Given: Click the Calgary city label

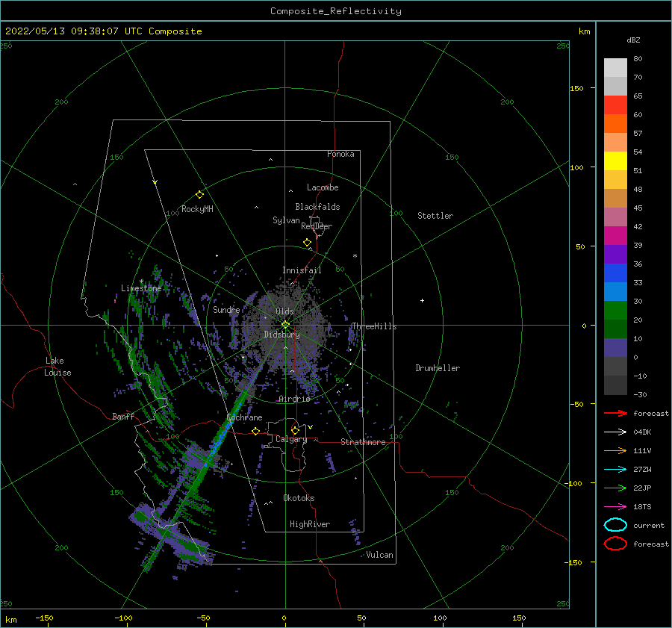Looking at the screenshot, I should (291, 439).
